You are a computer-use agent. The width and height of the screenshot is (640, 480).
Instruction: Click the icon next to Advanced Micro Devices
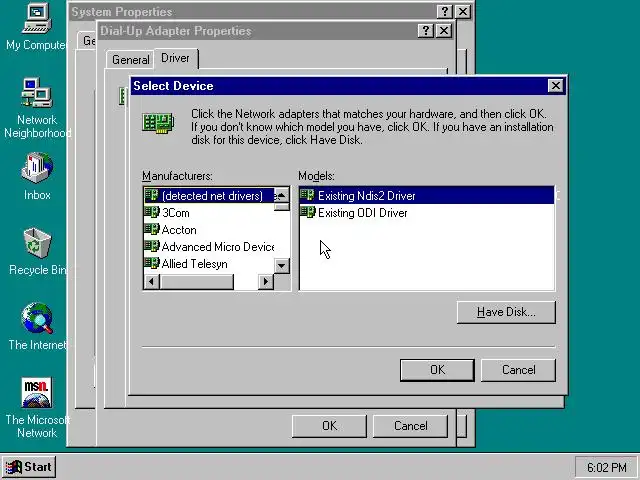(152, 247)
